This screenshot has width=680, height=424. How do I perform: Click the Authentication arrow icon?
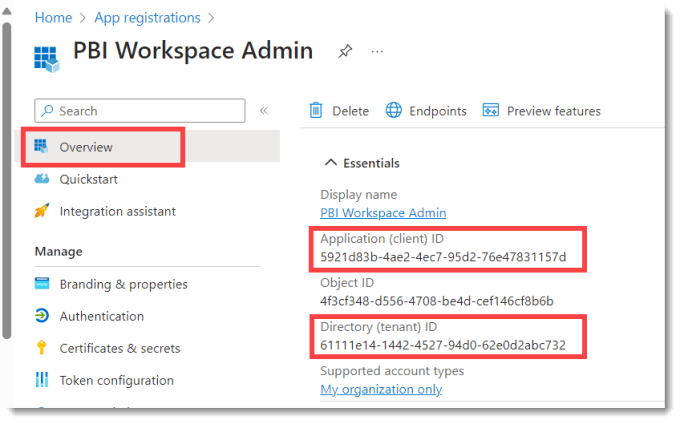[x=42, y=316]
